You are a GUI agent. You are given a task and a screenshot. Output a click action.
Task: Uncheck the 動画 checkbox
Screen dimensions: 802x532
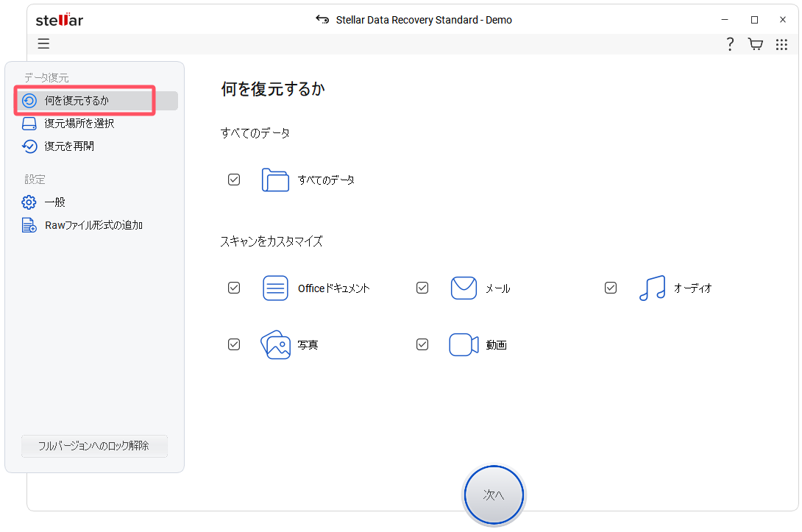tap(422, 344)
